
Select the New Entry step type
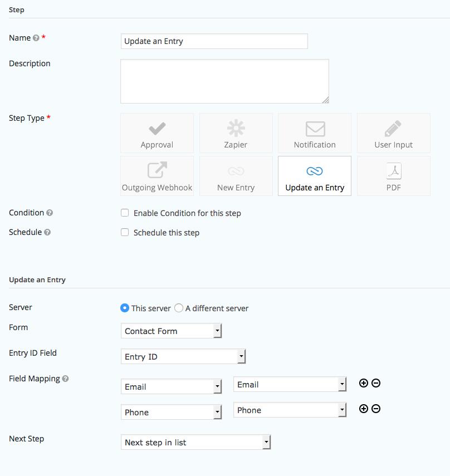pos(236,176)
